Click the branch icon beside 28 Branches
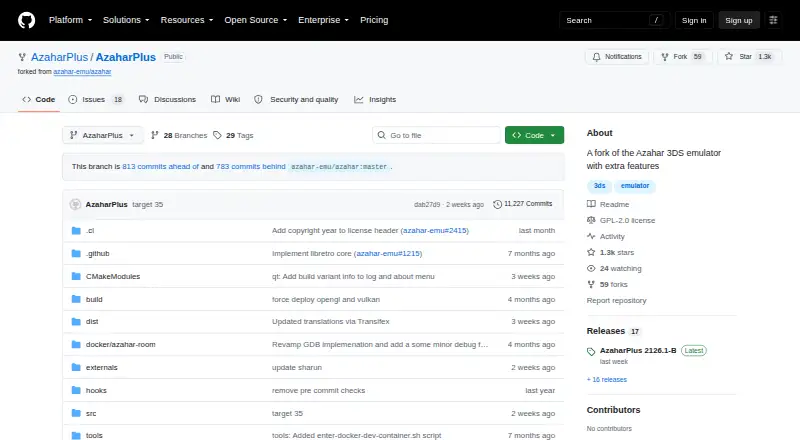This screenshot has width=800, height=440. [x=155, y=135]
